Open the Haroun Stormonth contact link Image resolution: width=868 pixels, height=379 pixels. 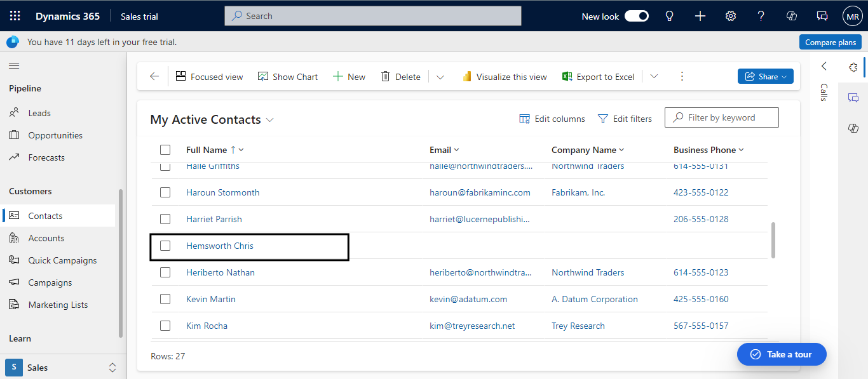point(222,192)
